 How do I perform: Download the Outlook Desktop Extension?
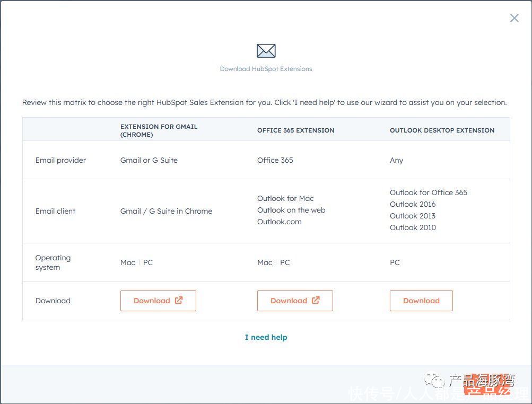point(421,301)
